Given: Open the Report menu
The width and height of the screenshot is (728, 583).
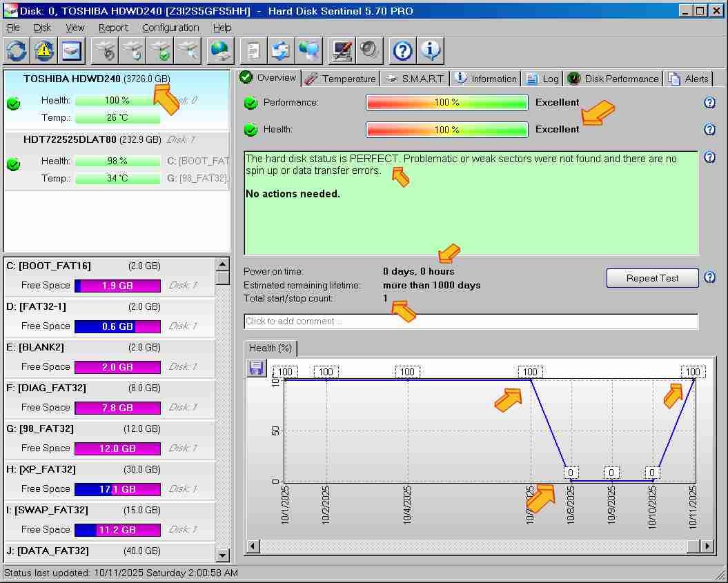Looking at the screenshot, I should [113, 28].
